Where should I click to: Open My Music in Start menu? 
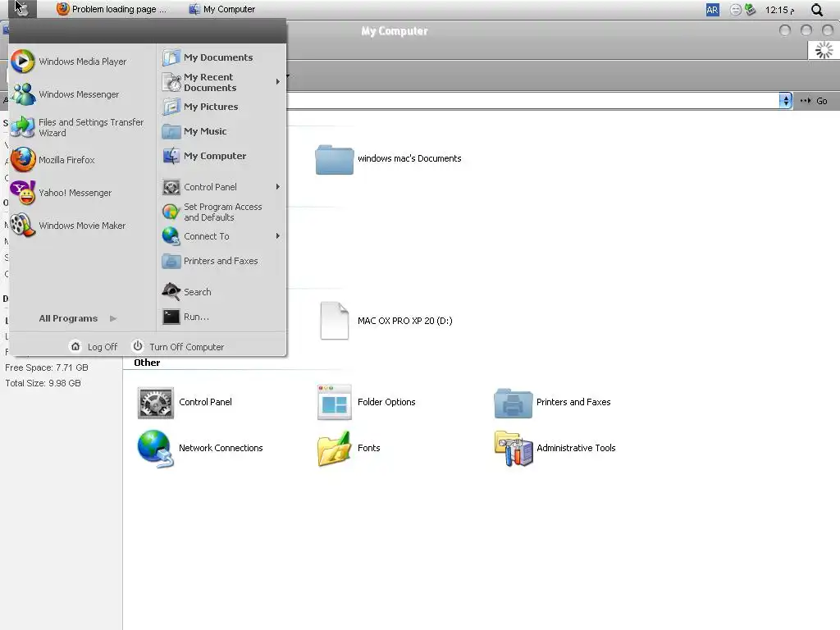(195, 131)
